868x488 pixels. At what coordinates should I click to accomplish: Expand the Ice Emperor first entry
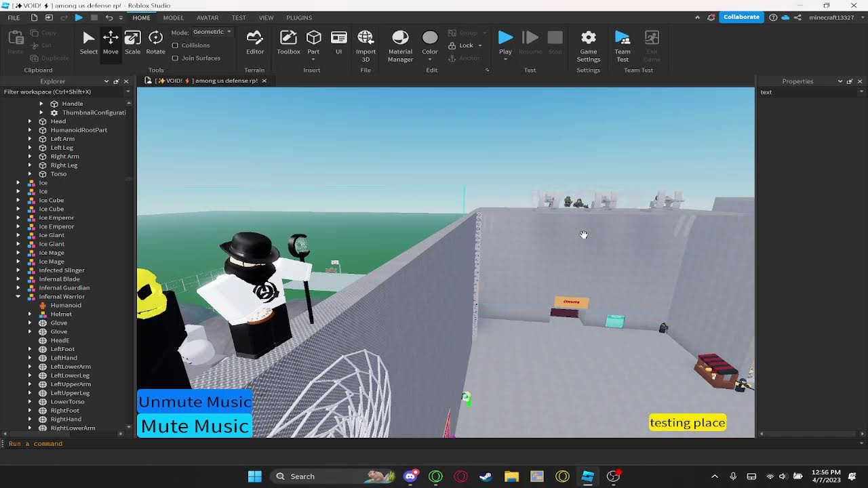(18, 218)
